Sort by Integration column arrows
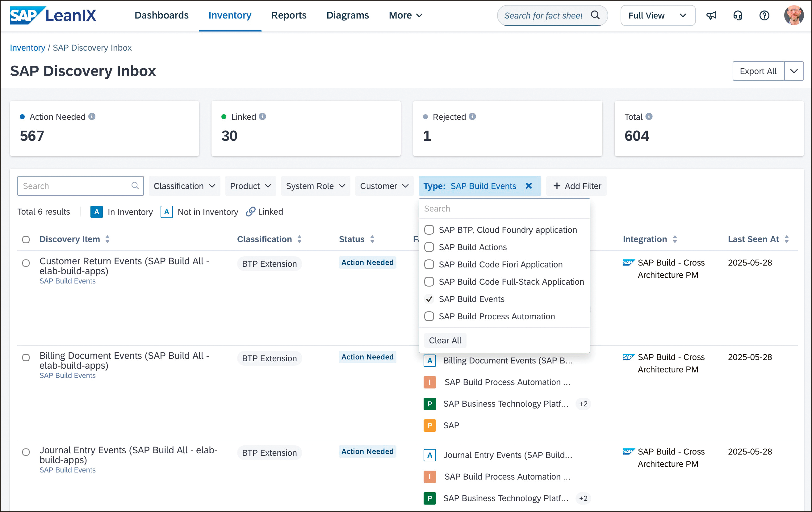Screen dimensions: 812x512 (674, 239)
